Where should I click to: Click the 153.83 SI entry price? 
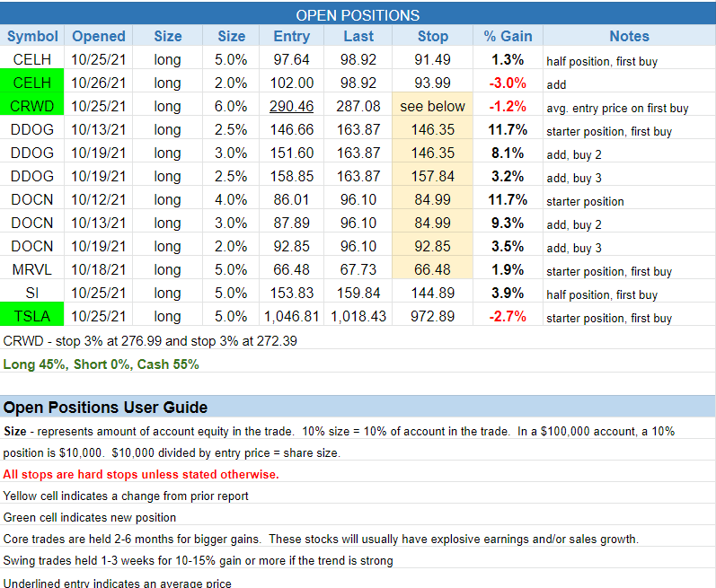click(x=291, y=293)
